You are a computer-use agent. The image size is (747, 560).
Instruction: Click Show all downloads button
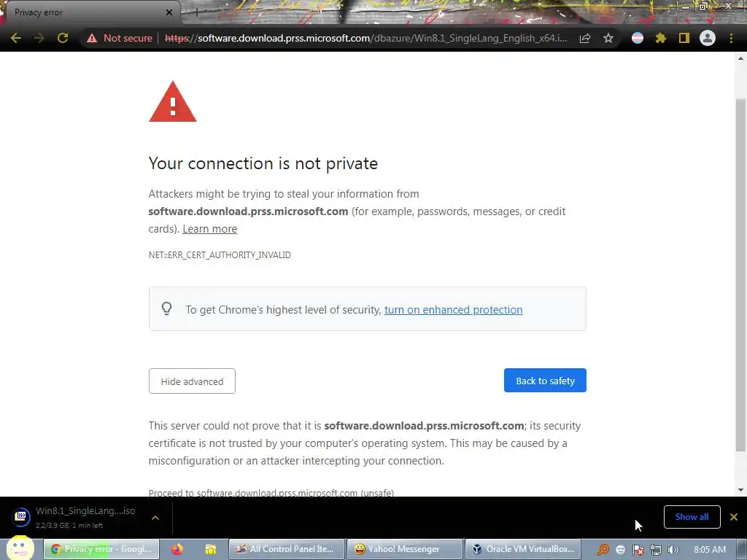click(x=692, y=517)
